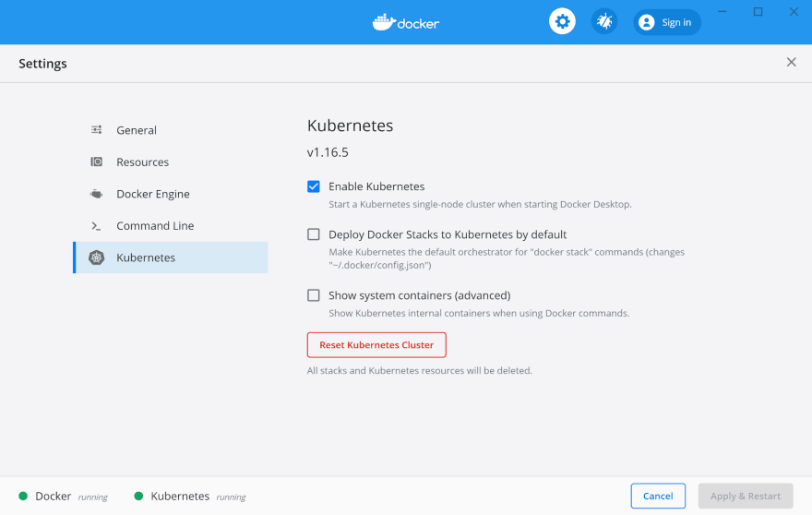The height and width of the screenshot is (515, 812).
Task: Check Deploy Docker Stacks to Kubernetes
Action: [x=314, y=234]
